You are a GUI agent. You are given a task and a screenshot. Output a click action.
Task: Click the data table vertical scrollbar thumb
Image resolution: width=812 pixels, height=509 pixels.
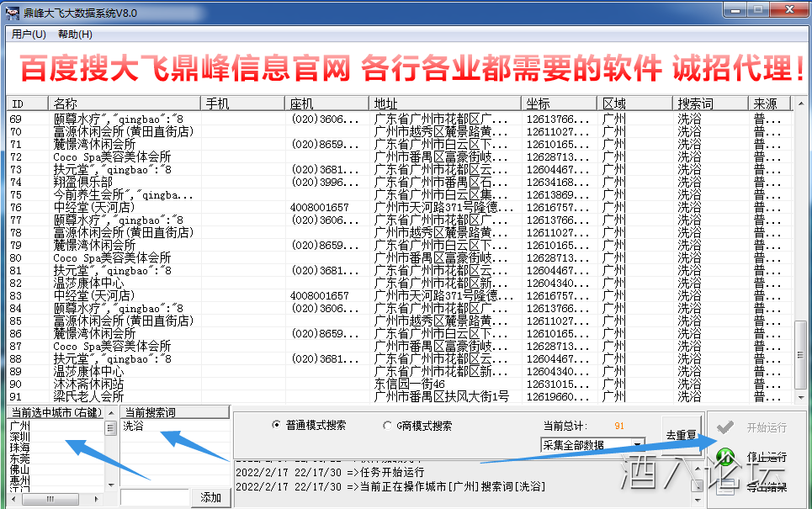tap(800, 354)
